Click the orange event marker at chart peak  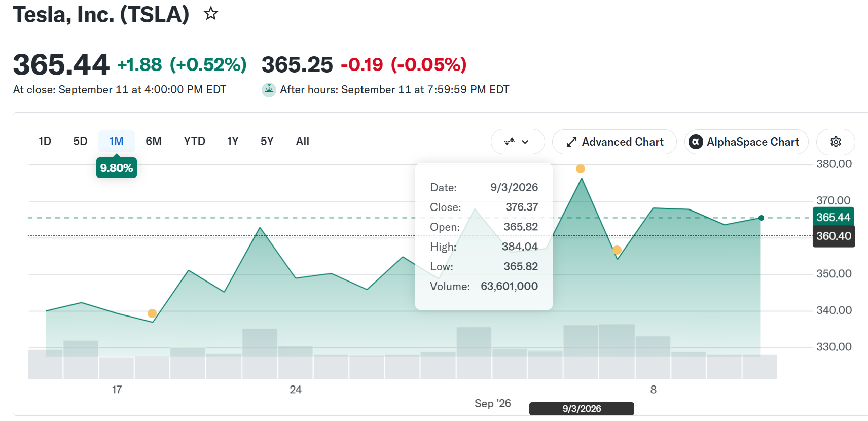click(581, 169)
